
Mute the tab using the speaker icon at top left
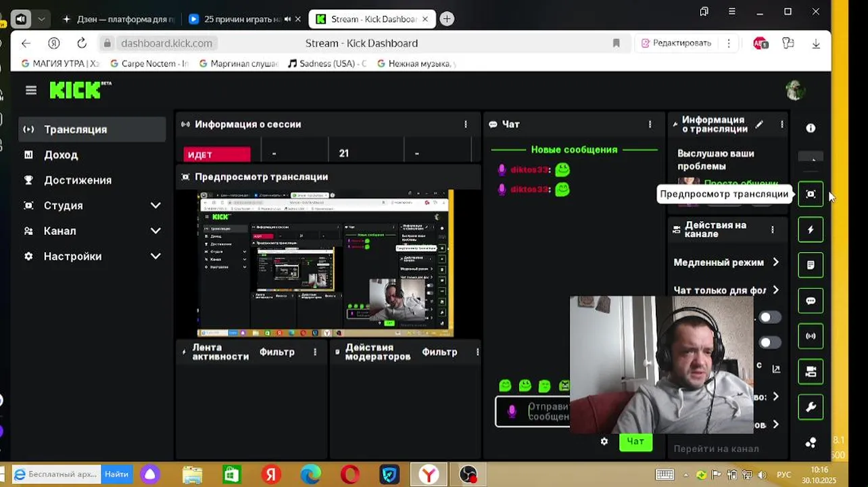pyautogui.click(x=21, y=19)
